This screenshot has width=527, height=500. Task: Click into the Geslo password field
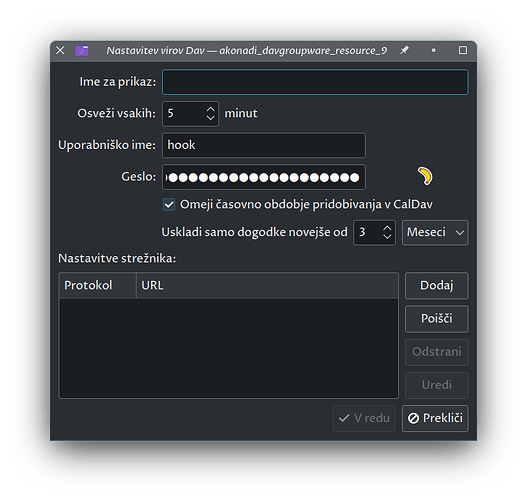264,177
